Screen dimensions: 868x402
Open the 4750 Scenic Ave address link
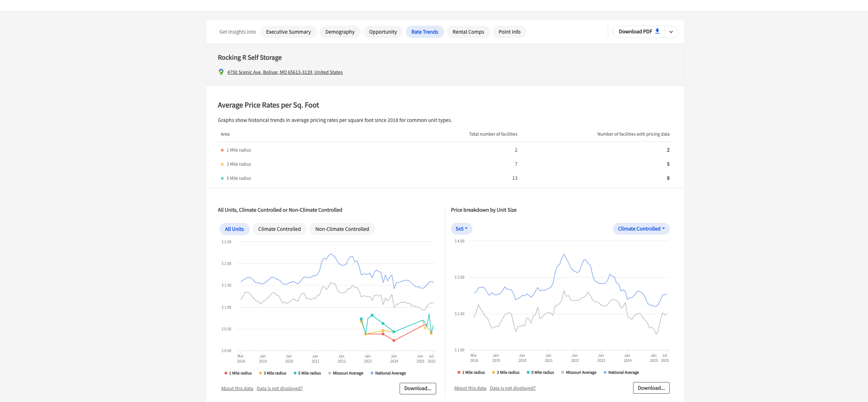(285, 72)
